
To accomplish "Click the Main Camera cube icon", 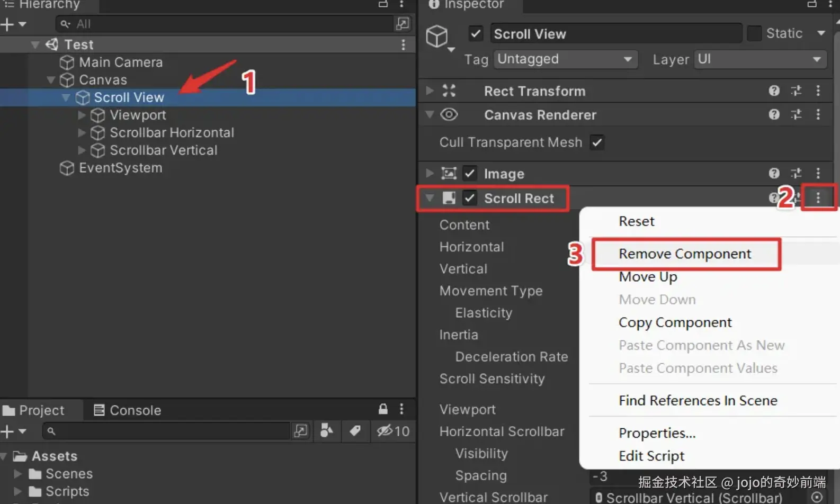I will (67, 62).
